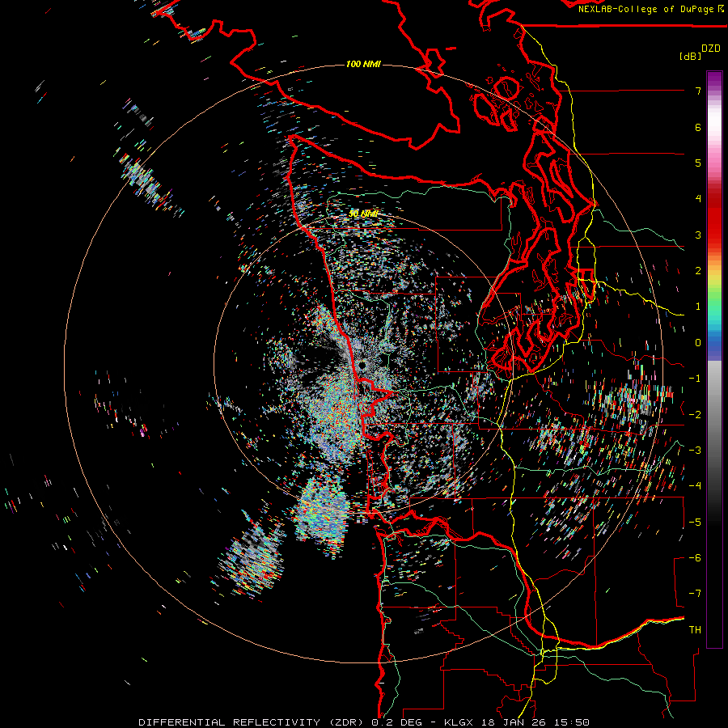The image size is (728, 728).
Task: Click the "KLGX" radar identifier text
Action: 459,722
